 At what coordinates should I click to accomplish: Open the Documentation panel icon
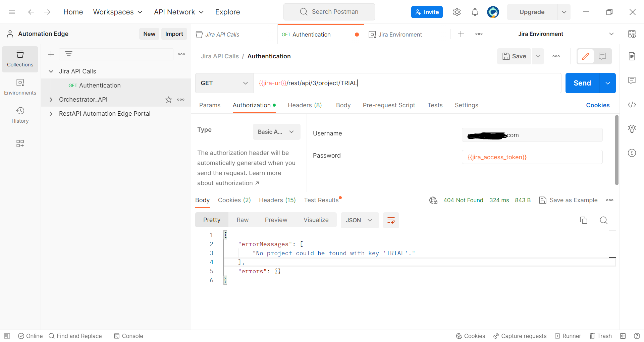point(632,56)
